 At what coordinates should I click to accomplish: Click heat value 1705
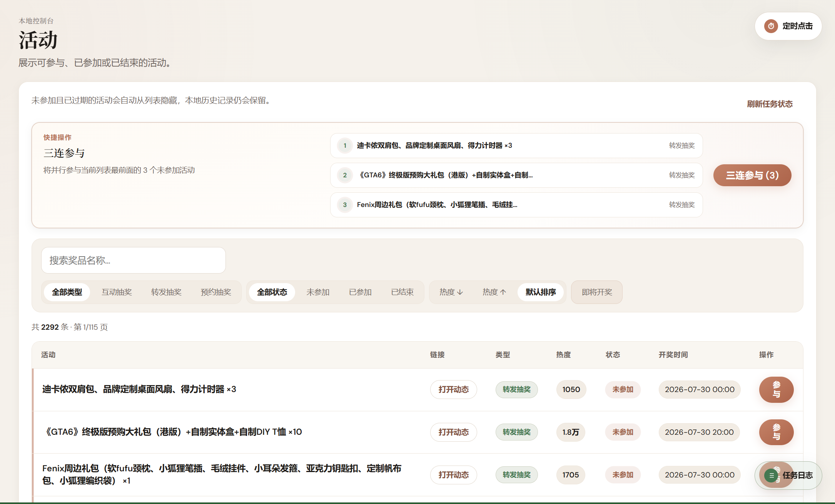[x=571, y=475]
